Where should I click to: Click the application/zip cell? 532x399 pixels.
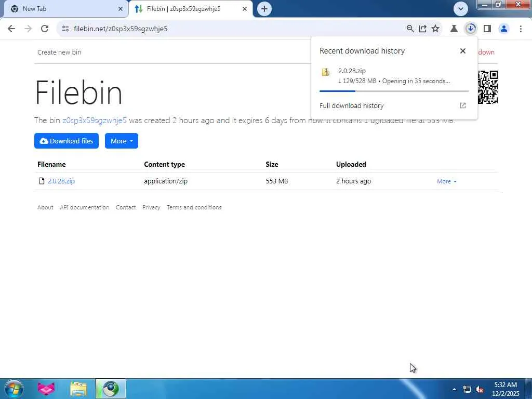click(x=166, y=181)
